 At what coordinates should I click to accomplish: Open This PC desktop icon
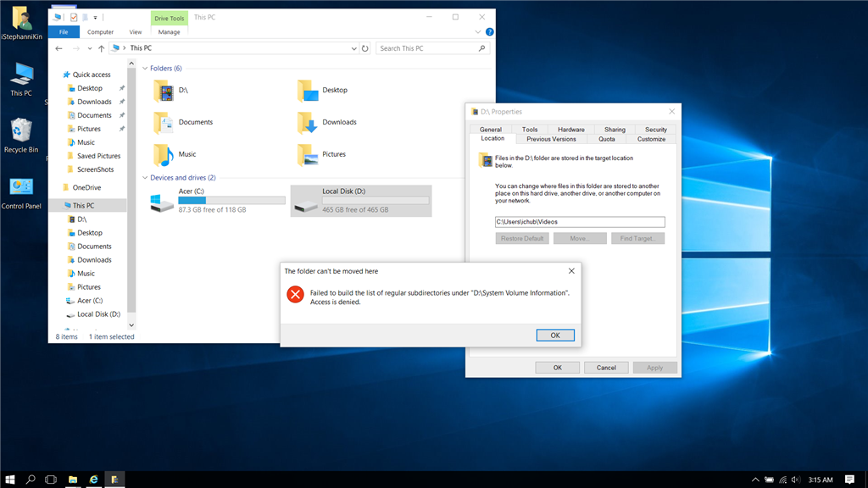coord(21,80)
